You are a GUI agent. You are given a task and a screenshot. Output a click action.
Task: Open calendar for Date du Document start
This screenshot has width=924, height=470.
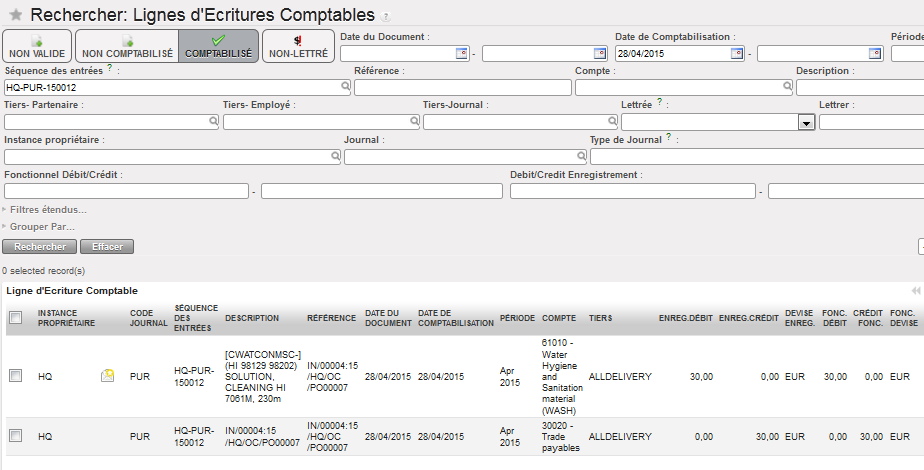(x=461, y=53)
